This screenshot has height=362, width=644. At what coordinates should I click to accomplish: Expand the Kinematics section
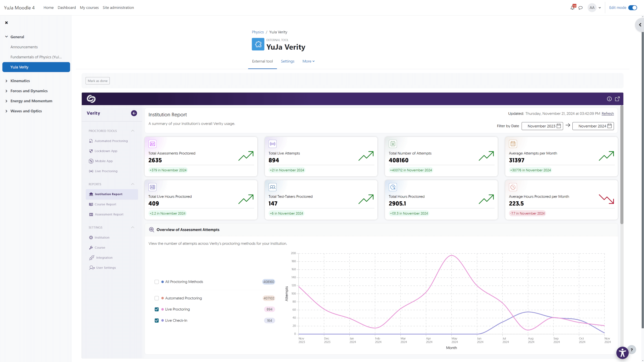[6, 81]
